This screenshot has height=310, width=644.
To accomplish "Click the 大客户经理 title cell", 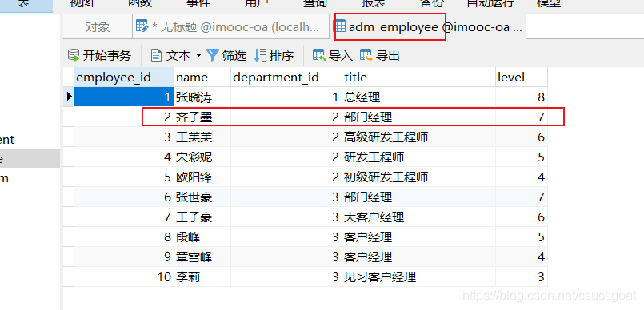I will 418,217.
